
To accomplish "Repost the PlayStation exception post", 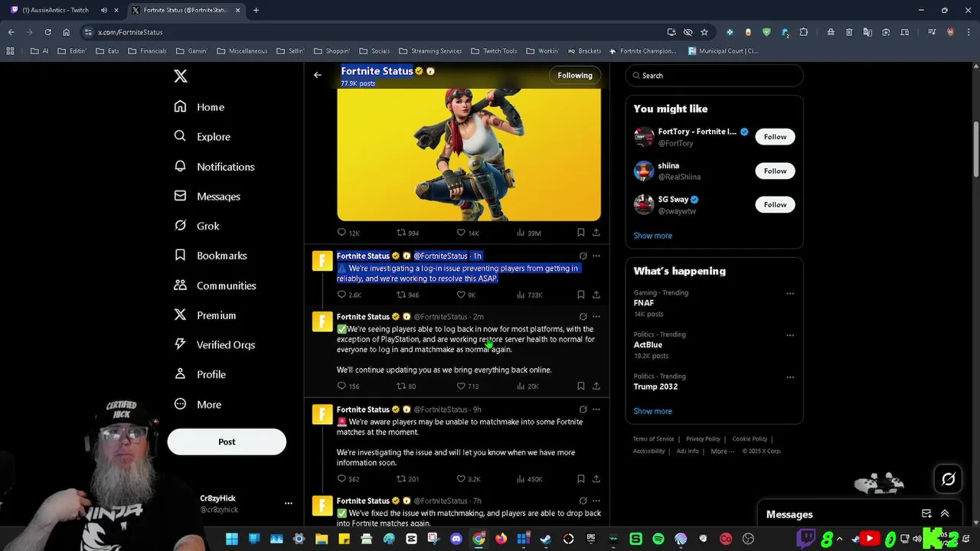I will (400, 386).
